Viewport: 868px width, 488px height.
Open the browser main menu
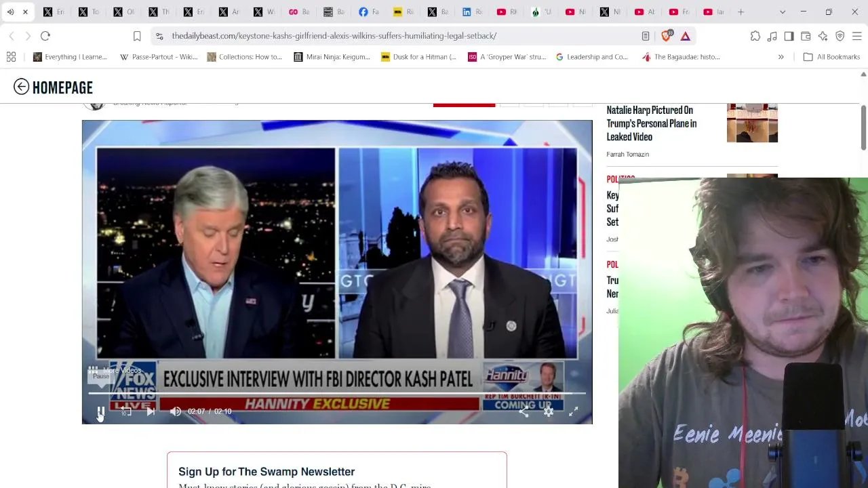point(856,36)
